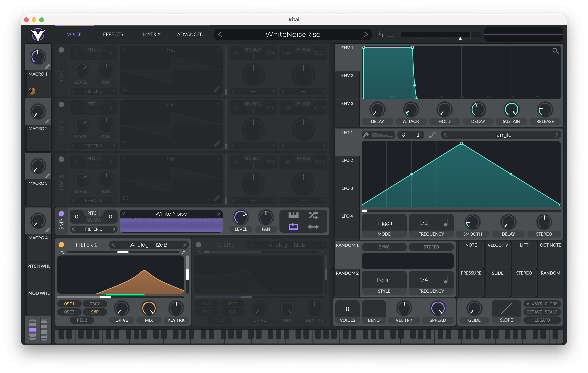Click the envelope magnifier zoom icon
Screen dimensions: 588x373
tap(556, 51)
